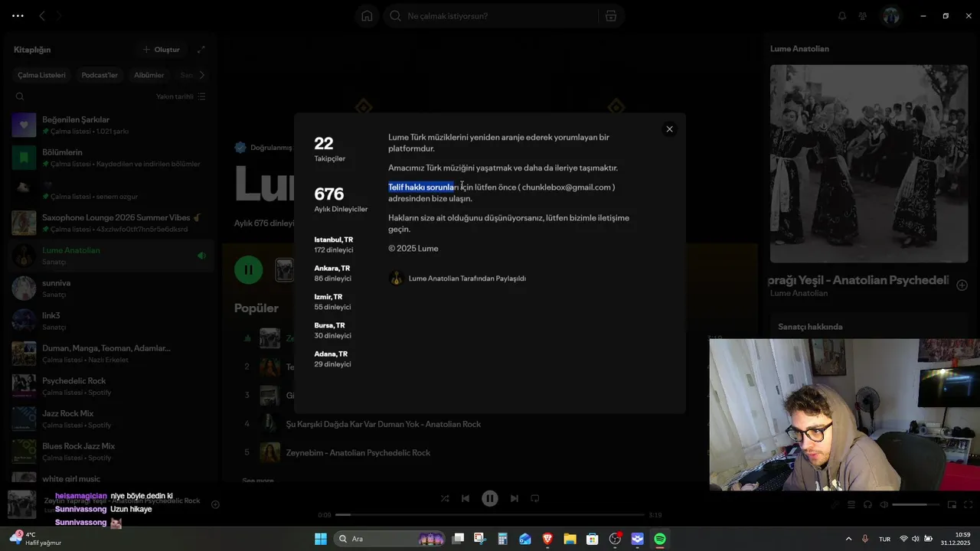Pause with the green artist page button
The height and width of the screenshot is (551, 980).
pos(248,269)
